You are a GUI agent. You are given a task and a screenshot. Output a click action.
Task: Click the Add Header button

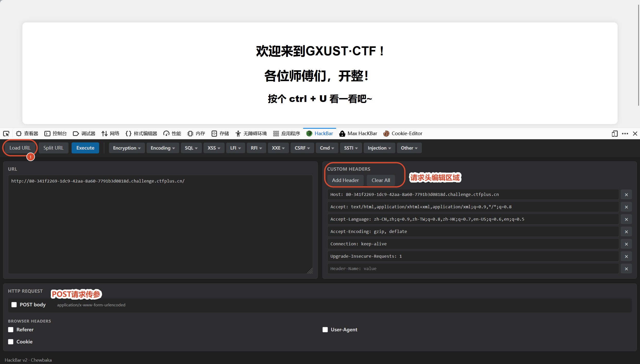coord(345,180)
